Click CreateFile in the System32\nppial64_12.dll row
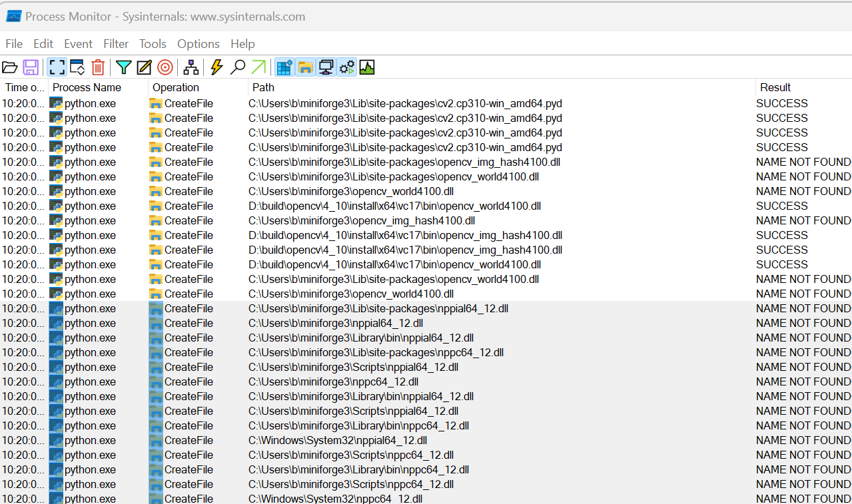 [189, 440]
